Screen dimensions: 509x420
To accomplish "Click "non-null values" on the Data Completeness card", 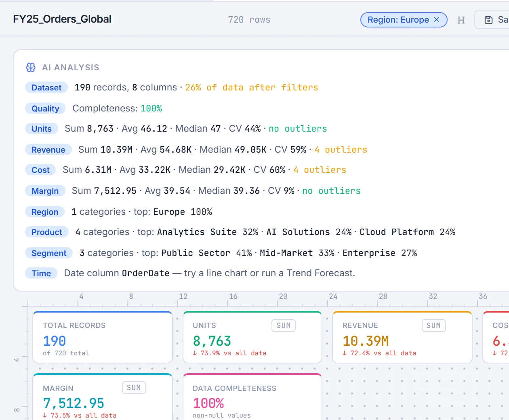I will coord(222,416).
